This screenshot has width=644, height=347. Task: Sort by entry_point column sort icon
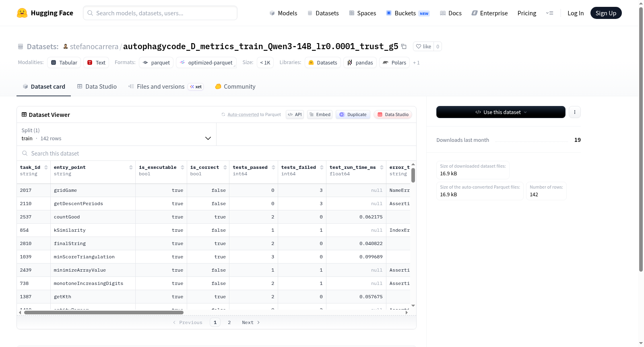pyautogui.click(x=131, y=167)
